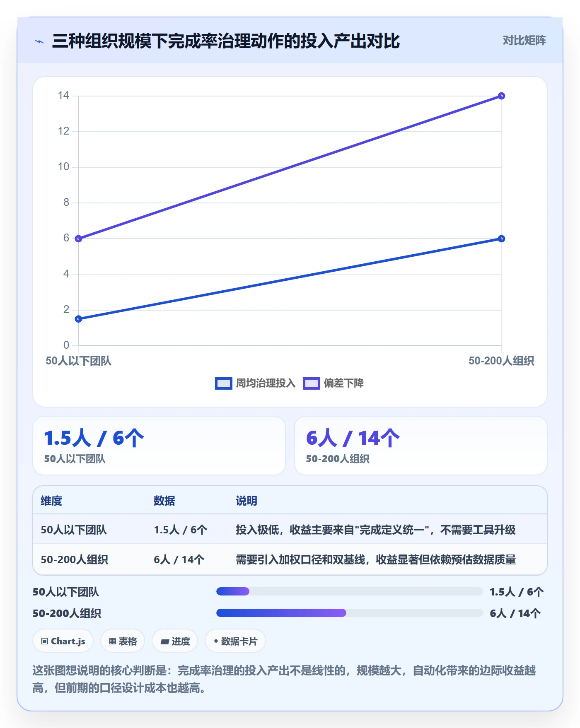Click table cell 6人 / 14个
This screenshot has width=580, height=728.
[x=179, y=559]
